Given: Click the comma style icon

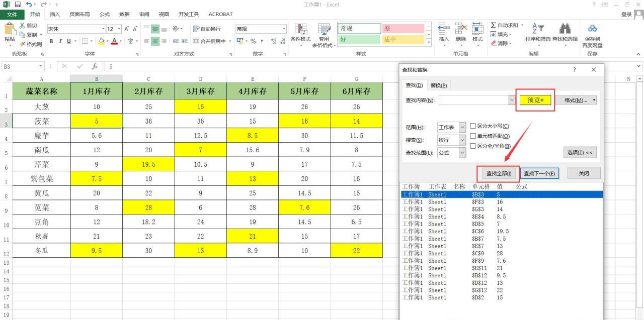Looking at the screenshot, I should pos(262,41).
